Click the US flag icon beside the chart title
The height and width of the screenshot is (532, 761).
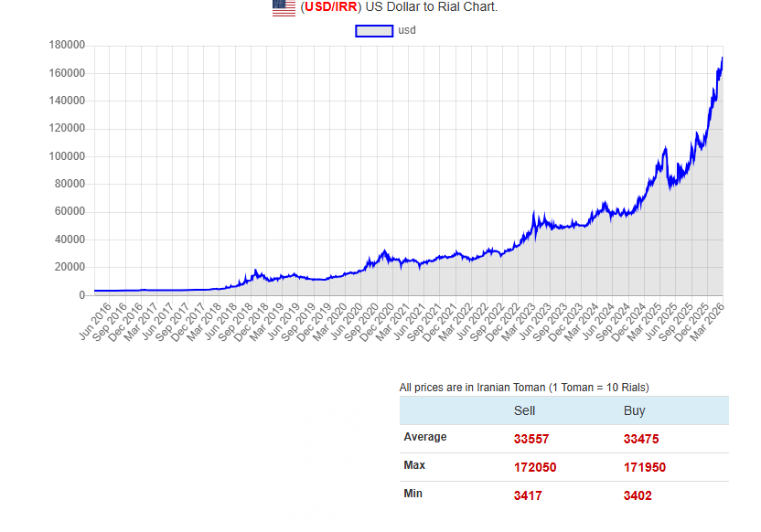[x=284, y=7]
